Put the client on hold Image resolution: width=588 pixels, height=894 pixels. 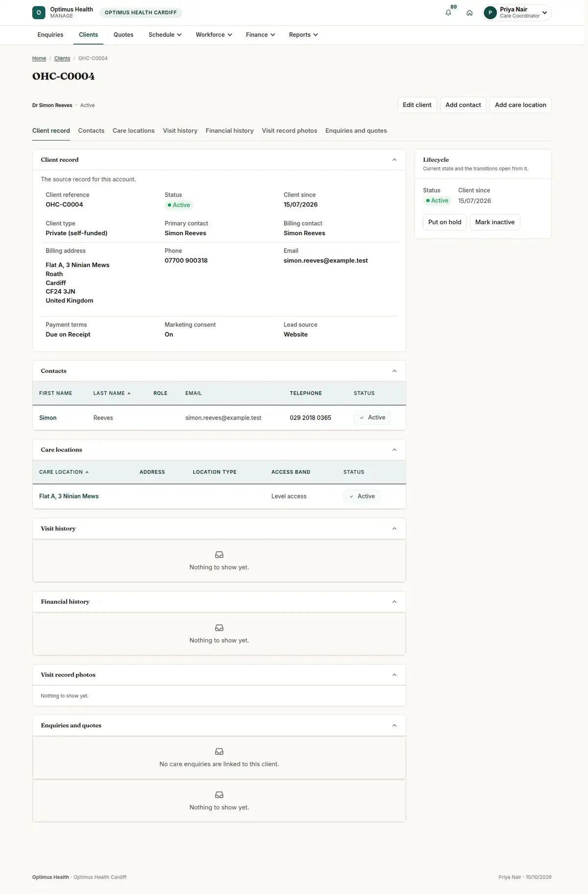445,222
